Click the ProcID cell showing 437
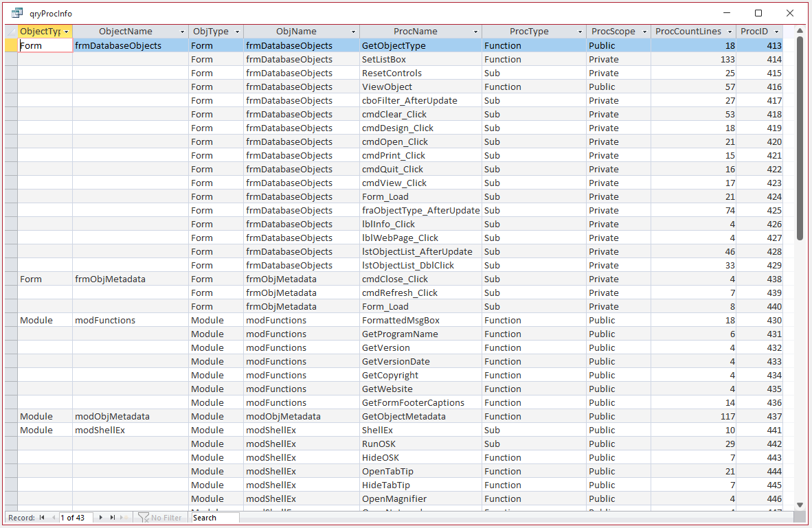 click(759, 416)
